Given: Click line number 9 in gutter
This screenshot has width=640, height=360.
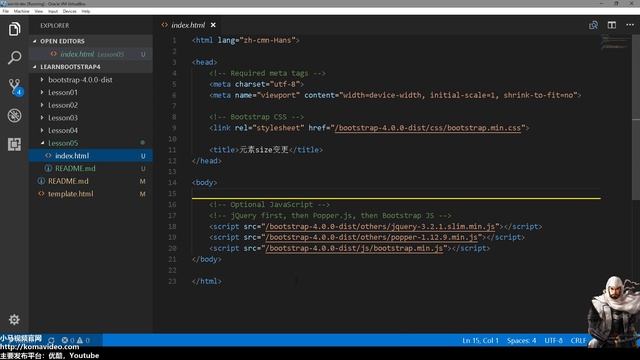Looking at the screenshot, I should tap(173, 128).
